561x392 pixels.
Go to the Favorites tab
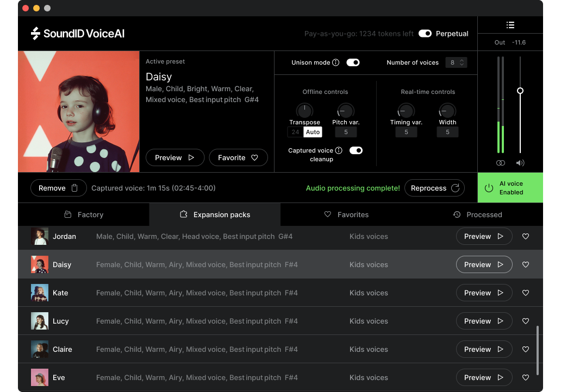coord(346,215)
